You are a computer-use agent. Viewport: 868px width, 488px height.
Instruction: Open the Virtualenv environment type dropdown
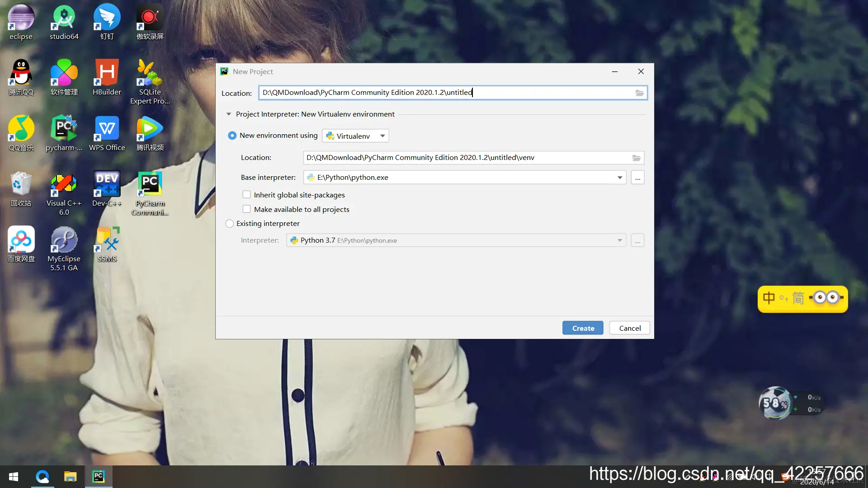pos(355,136)
